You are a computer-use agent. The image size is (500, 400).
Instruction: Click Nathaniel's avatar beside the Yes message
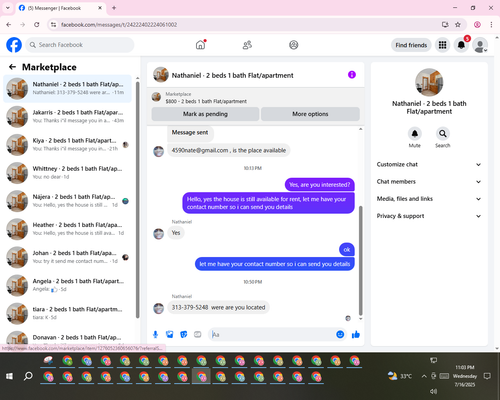pyautogui.click(x=158, y=233)
